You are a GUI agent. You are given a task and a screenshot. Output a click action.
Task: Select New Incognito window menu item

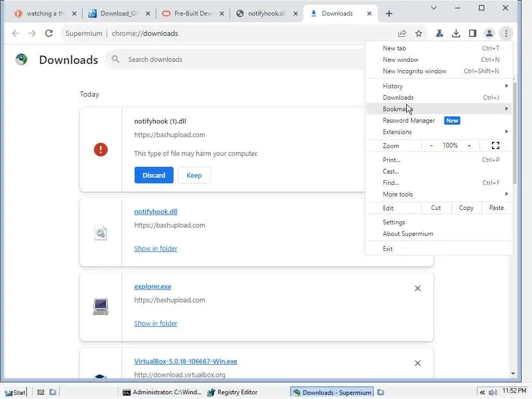click(438, 71)
